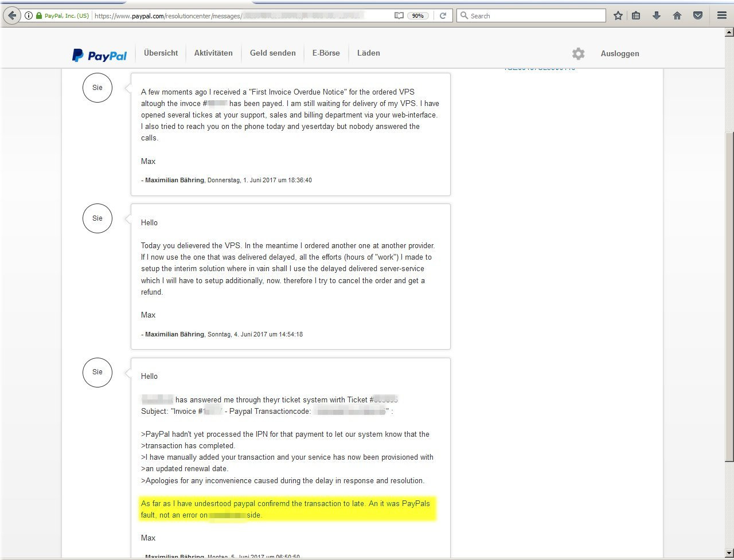Go to the Aktivitäten menu item
The image size is (734, 560).
[213, 53]
